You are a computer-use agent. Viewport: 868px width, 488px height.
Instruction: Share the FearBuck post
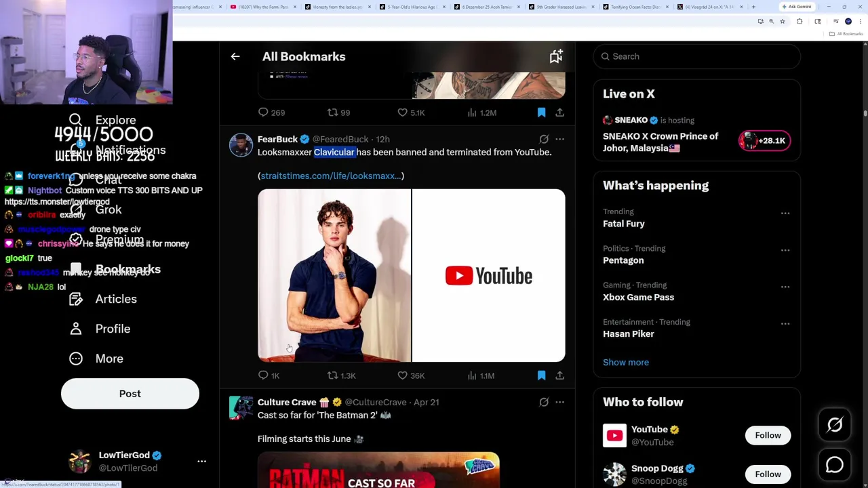[559, 375]
